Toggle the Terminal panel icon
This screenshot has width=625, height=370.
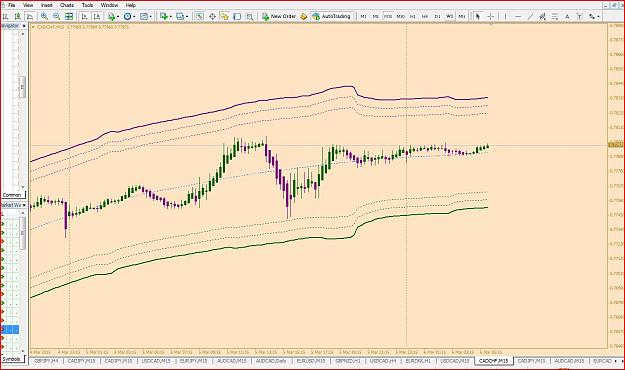tap(237, 16)
